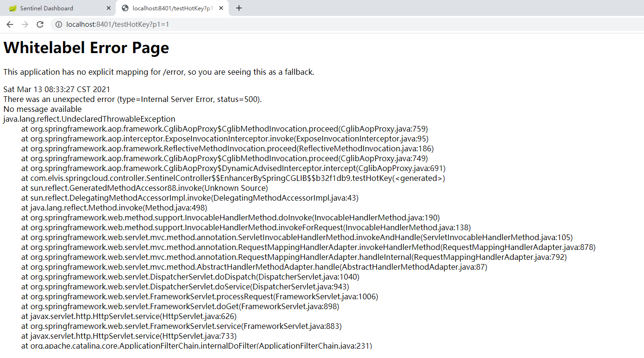Click the GeneratedMethodAccessor88.invoke stack line
This screenshot has height=358, width=644.
pyautogui.click(x=144, y=188)
